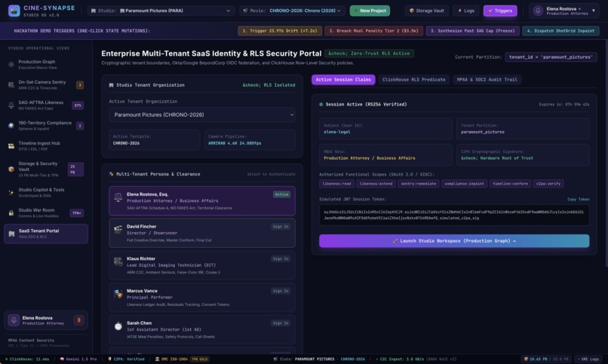Viewport: 608px width, 364px height.
Task: Click the Studio War Room lock icon
Action: 11,213
